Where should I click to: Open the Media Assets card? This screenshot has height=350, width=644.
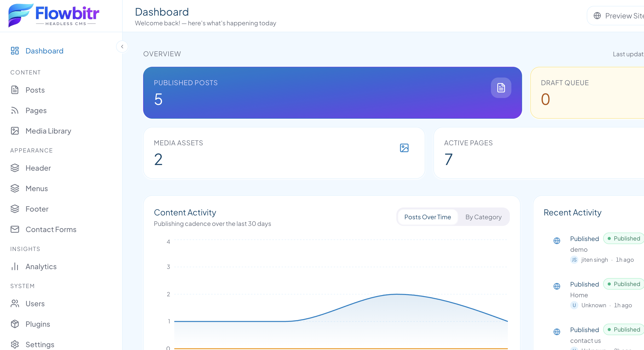click(284, 153)
